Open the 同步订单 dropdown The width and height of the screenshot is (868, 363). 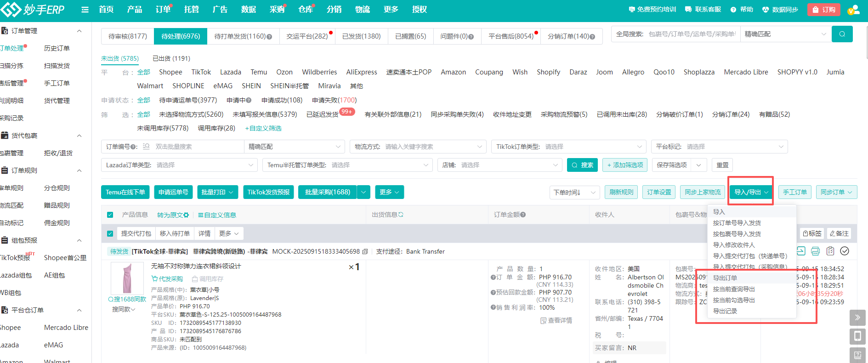click(836, 192)
